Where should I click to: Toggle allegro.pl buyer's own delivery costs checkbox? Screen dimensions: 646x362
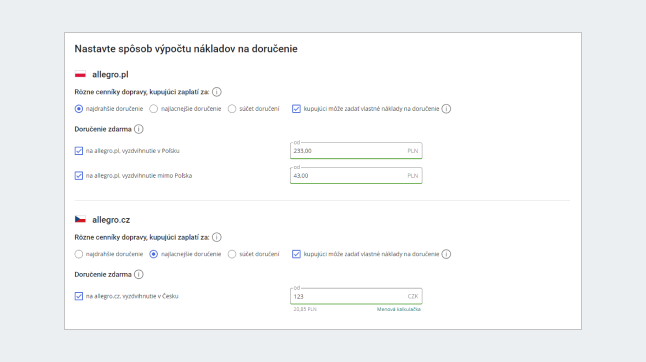(296, 109)
